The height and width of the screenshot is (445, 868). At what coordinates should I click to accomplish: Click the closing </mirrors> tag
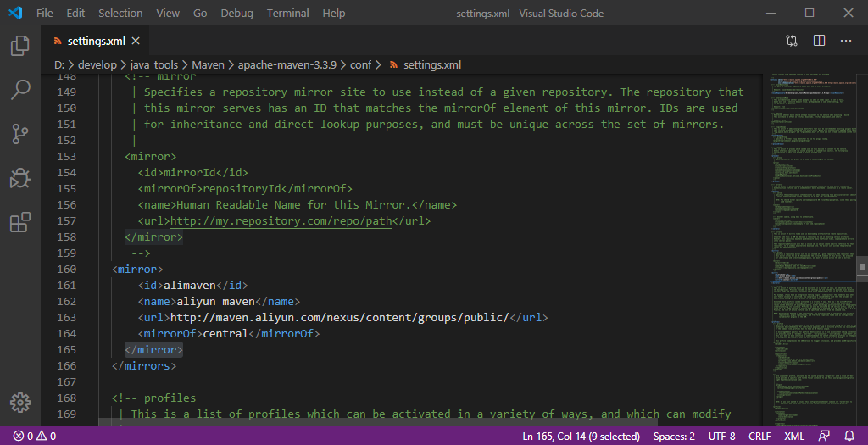pyautogui.click(x=144, y=366)
